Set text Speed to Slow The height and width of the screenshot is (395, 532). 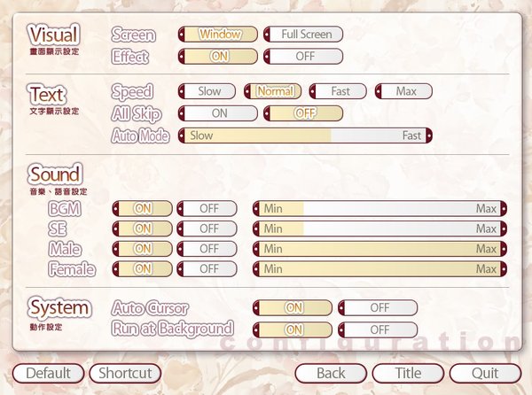208,91
